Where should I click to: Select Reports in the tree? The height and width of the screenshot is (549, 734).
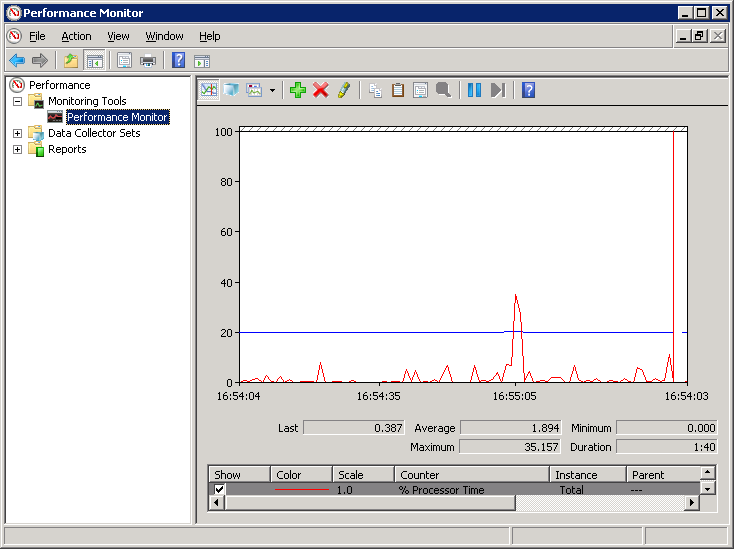click(67, 149)
